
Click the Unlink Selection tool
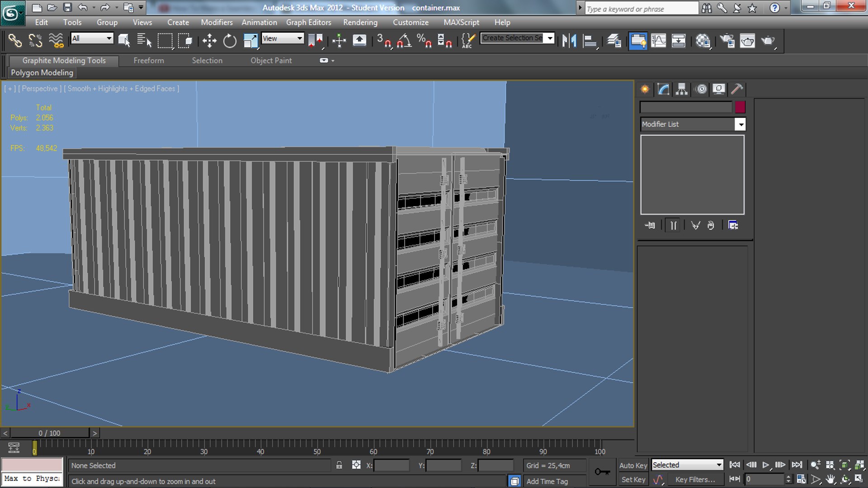35,41
